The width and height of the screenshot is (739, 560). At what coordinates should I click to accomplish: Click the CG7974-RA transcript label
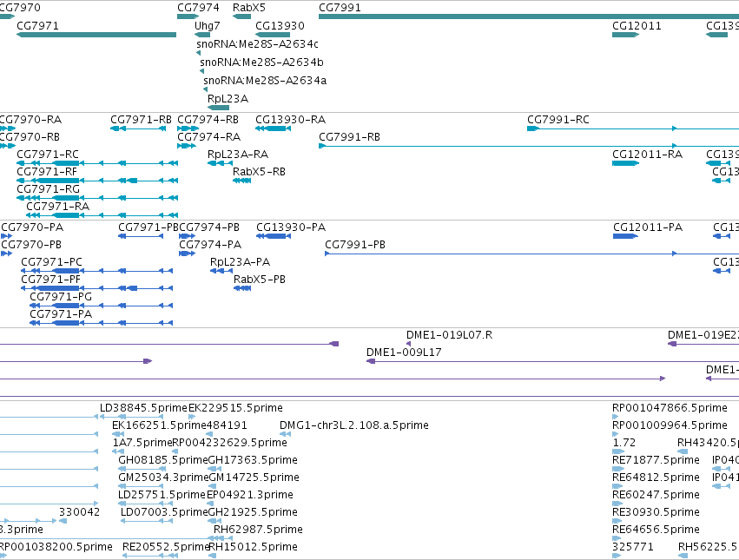208,137
